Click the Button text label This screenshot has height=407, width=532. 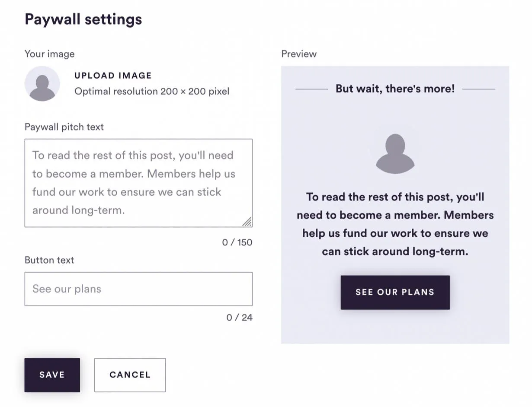49,260
